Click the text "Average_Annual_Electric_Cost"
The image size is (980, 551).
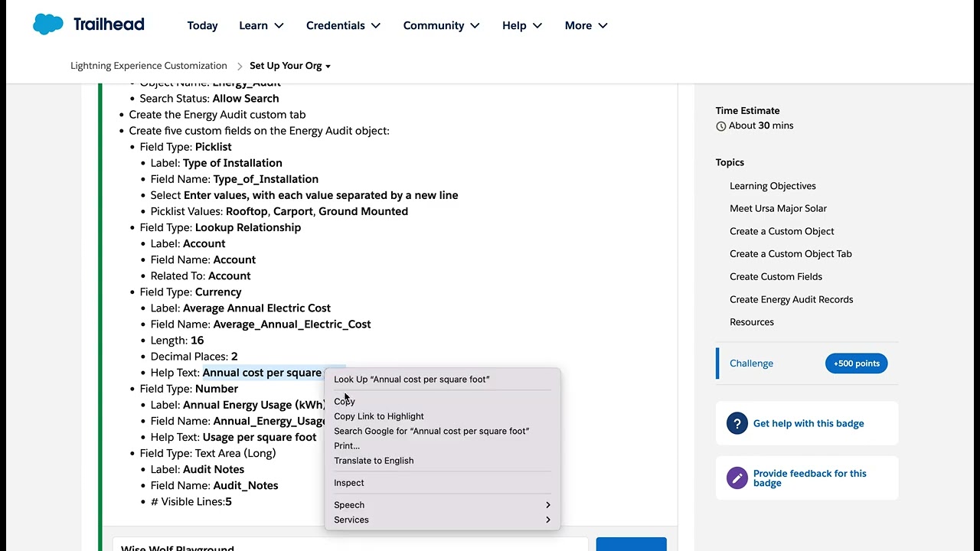292,324
